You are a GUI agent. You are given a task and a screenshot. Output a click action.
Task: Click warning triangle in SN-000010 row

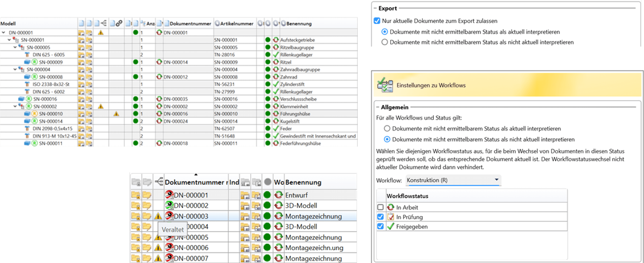pyautogui.click(x=116, y=114)
